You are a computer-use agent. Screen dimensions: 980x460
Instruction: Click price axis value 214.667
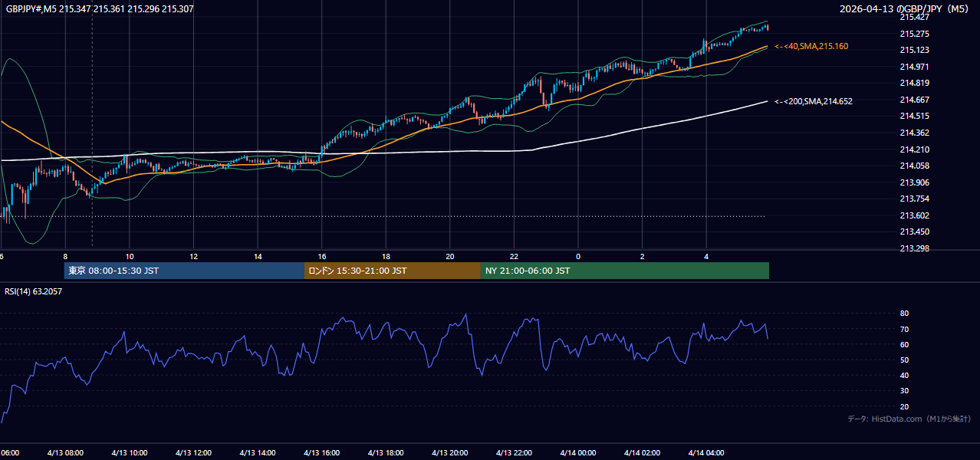pyautogui.click(x=914, y=100)
